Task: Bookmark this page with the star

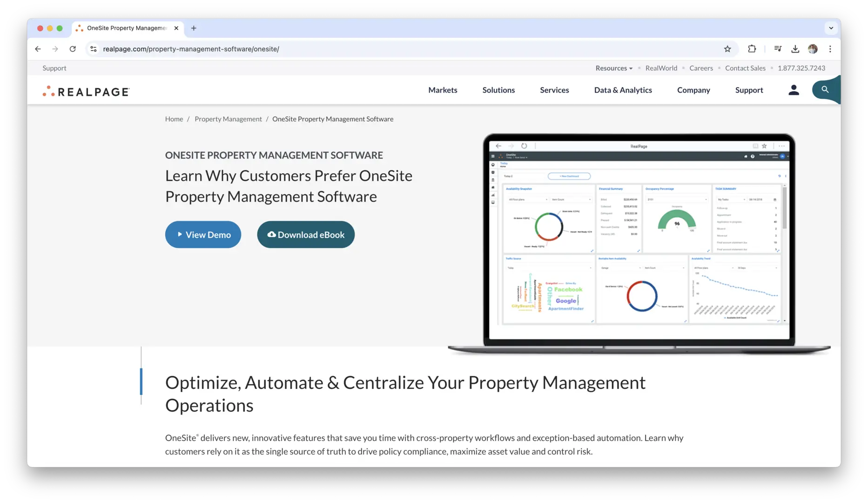Action: (727, 49)
